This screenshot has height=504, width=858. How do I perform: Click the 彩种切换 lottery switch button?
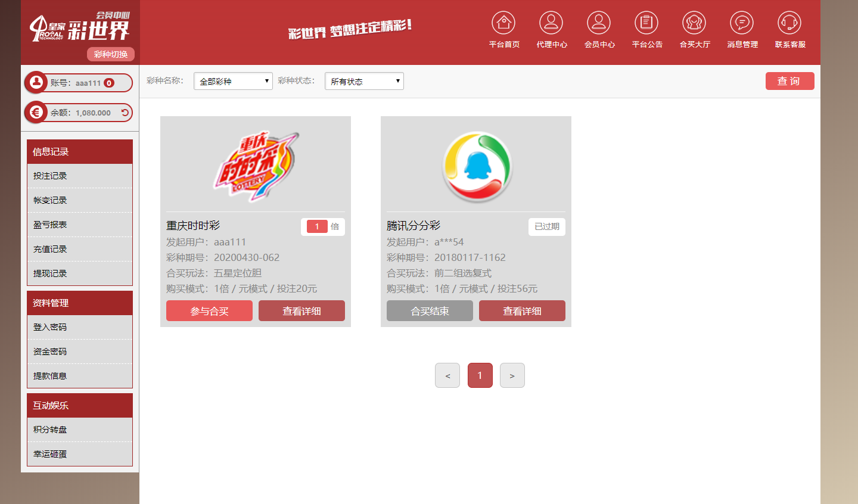coord(111,54)
